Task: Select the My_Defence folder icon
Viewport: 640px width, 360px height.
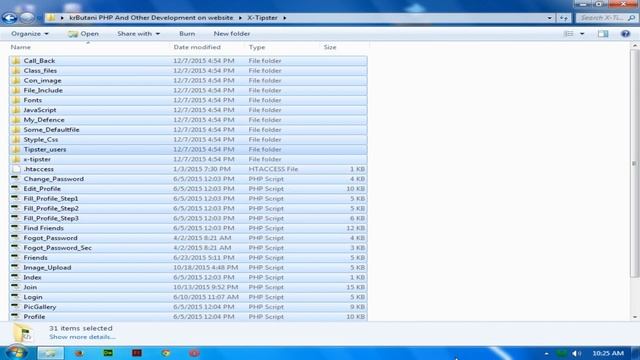Action: [x=16, y=120]
